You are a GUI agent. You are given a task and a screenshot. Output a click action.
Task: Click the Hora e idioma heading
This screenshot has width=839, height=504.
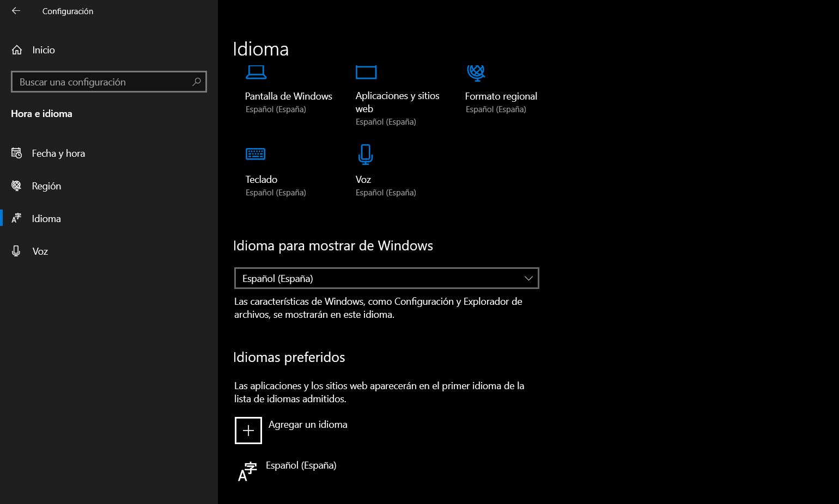pos(42,114)
